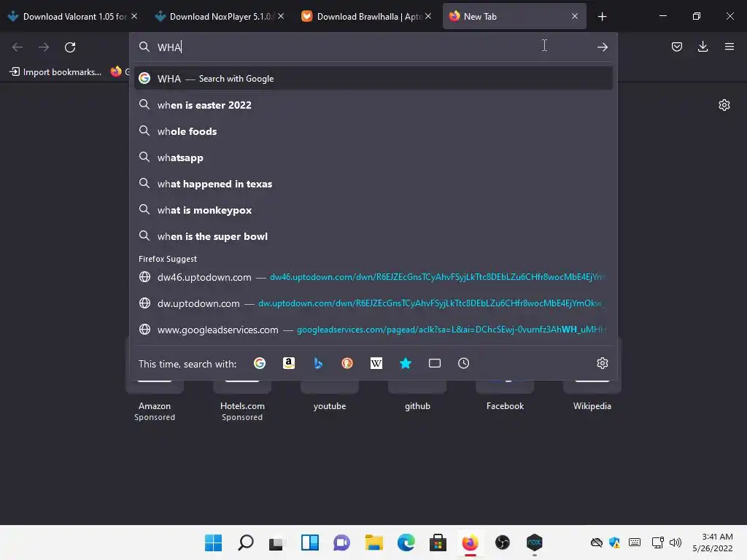Search this time with Bing icon
The width and height of the screenshot is (747, 560).
tap(318, 363)
